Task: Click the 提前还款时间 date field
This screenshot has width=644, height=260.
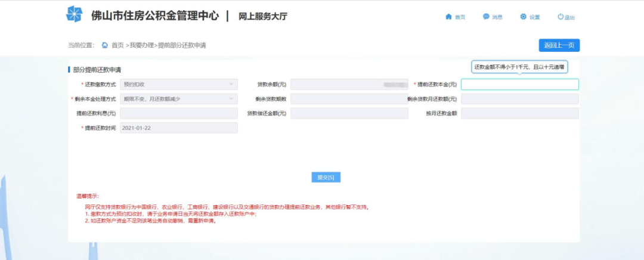Action: [x=179, y=128]
